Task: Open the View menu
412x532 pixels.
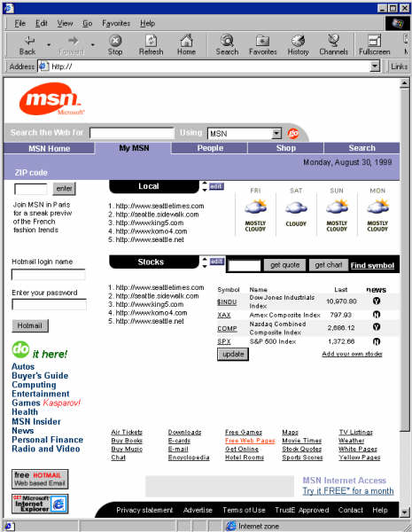Action: 65,23
